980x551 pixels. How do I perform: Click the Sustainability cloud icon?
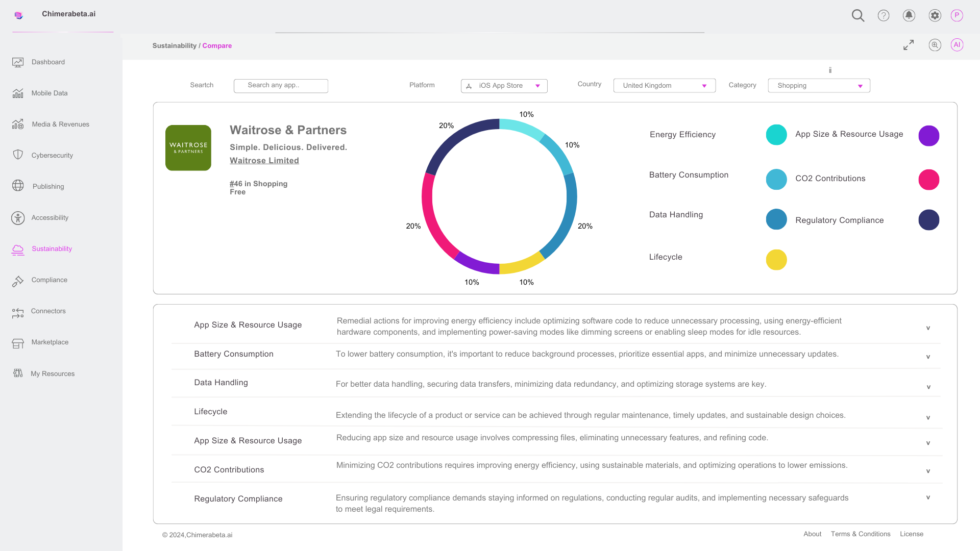click(x=18, y=249)
